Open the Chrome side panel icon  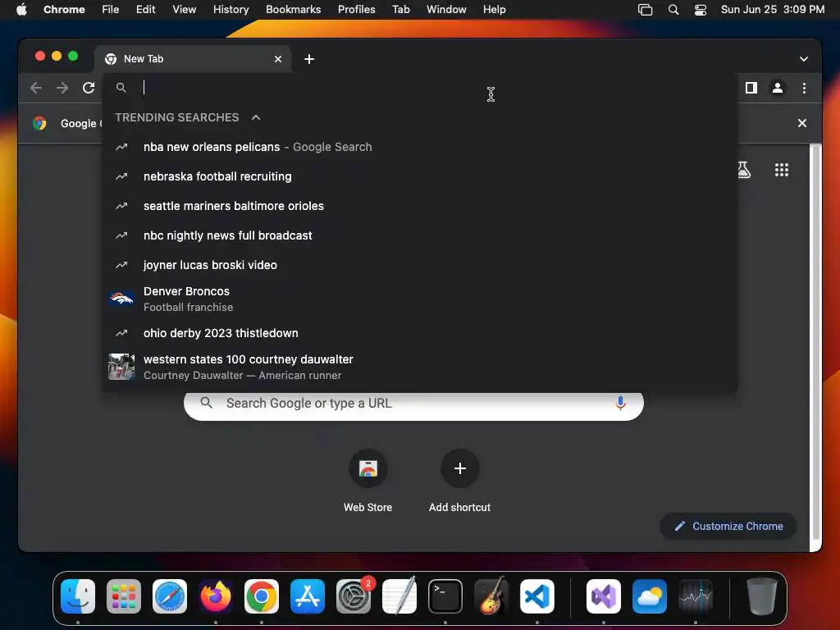tap(751, 88)
